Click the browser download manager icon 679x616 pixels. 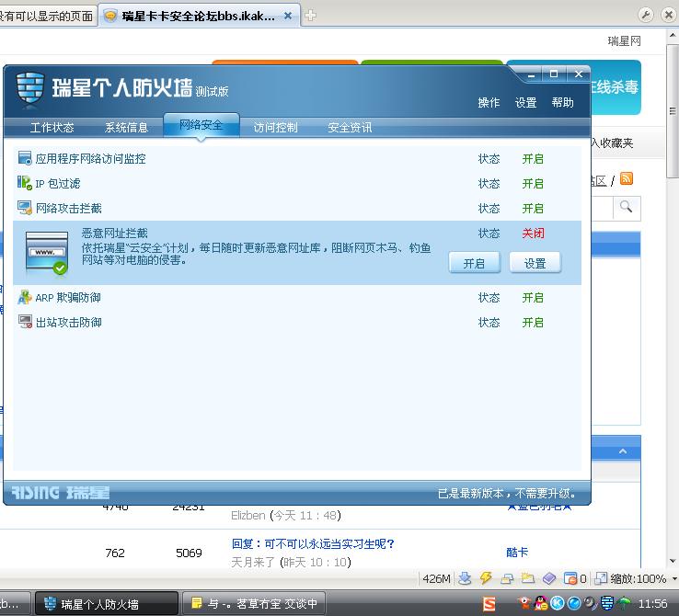click(x=465, y=578)
